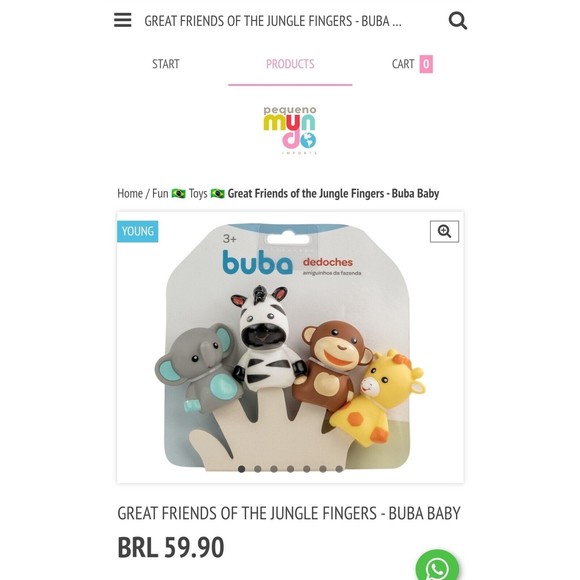
Task: Open the hamburger menu icon
Action: click(x=122, y=20)
